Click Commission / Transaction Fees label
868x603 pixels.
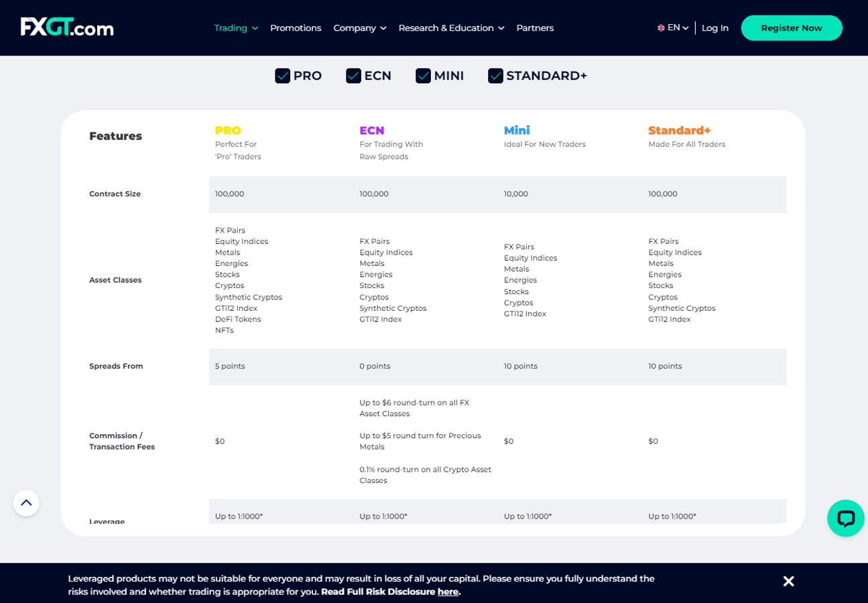pyautogui.click(x=122, y=441)
